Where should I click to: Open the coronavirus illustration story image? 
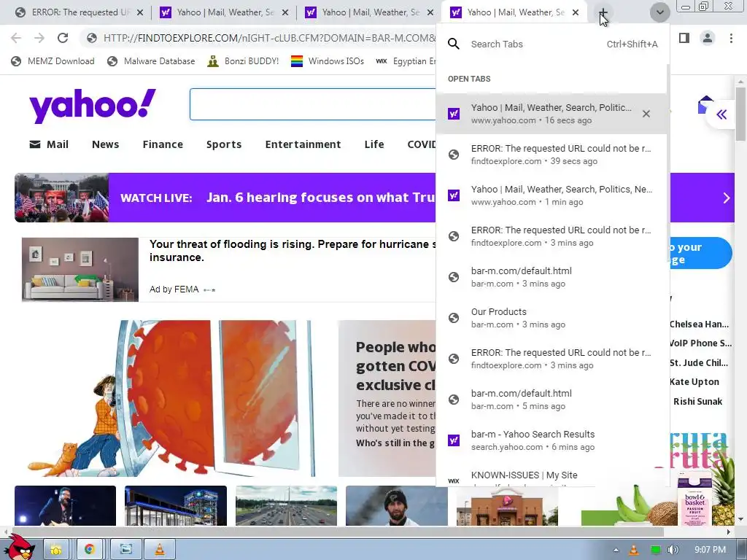pos(171,399)
